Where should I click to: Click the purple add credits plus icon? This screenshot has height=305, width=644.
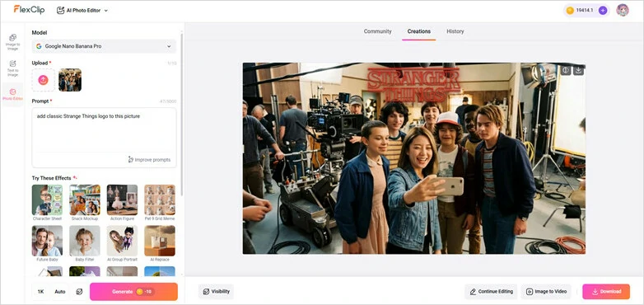coord(603,10)
